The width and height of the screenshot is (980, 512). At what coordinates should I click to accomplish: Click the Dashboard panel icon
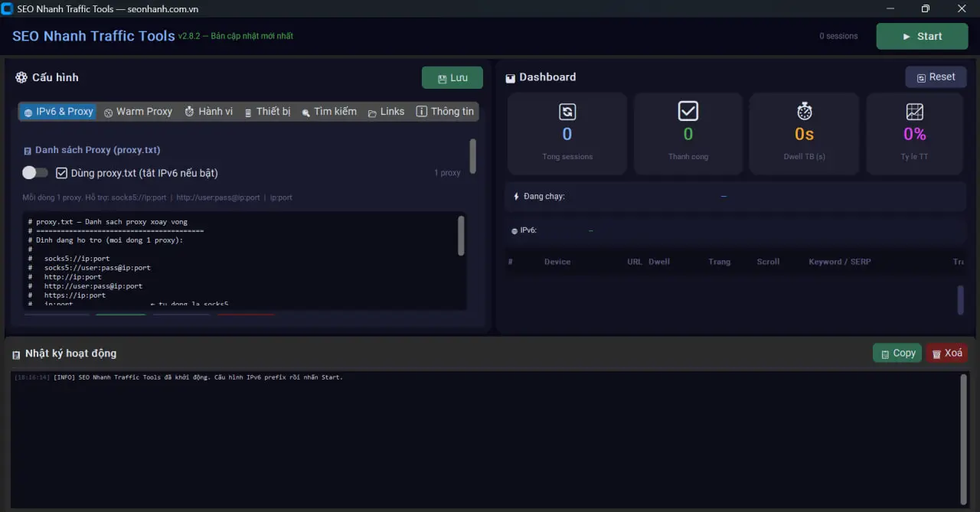coord(511,78)
